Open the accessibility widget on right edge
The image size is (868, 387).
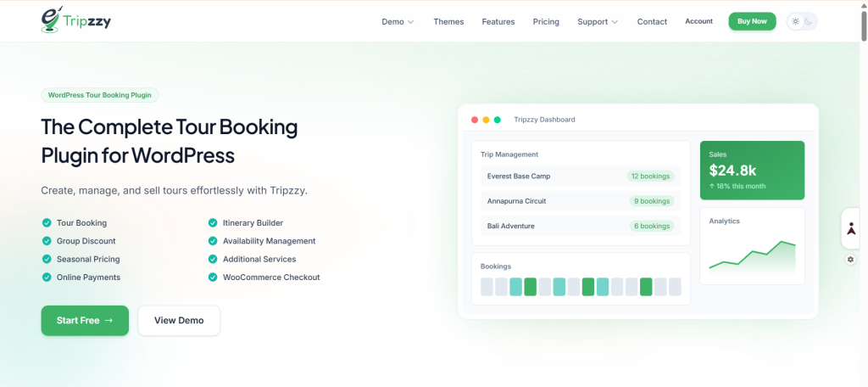(x=851, y=228)
